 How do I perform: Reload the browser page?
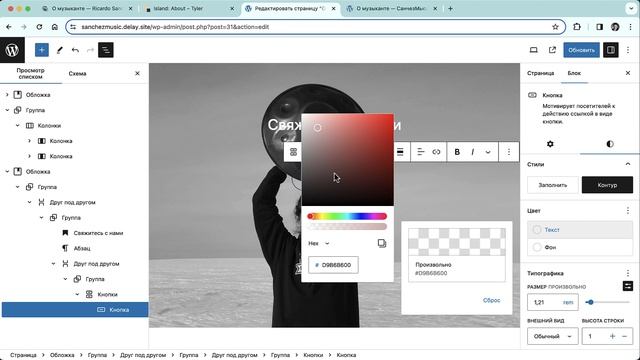point(39,27)
